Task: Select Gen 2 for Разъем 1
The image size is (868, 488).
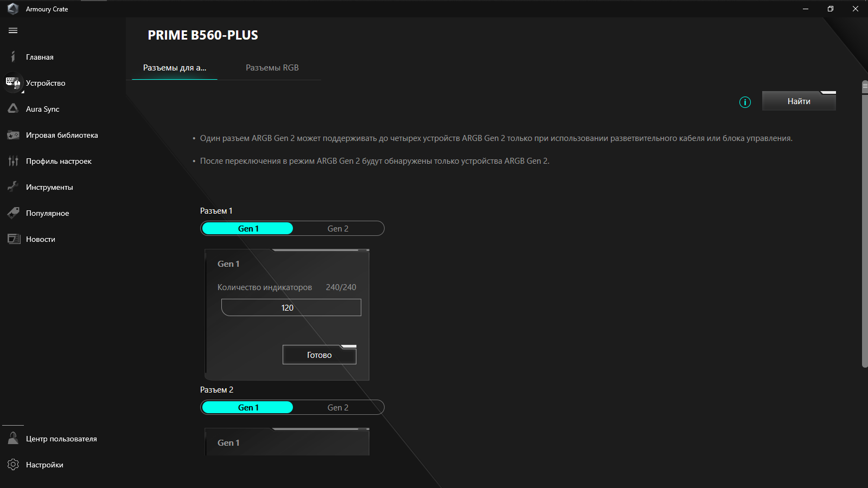Action: (x=338, y=228)
